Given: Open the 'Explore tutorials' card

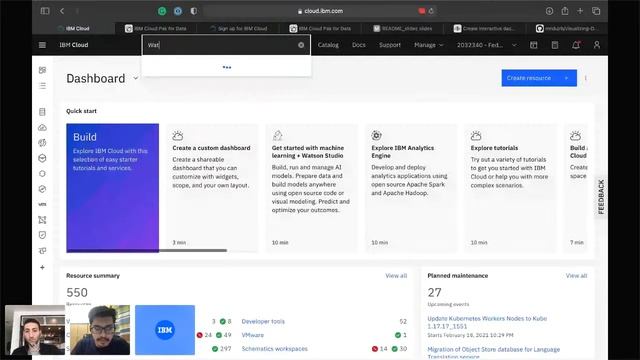Looking at the screenshot, I should coord(510,188).
